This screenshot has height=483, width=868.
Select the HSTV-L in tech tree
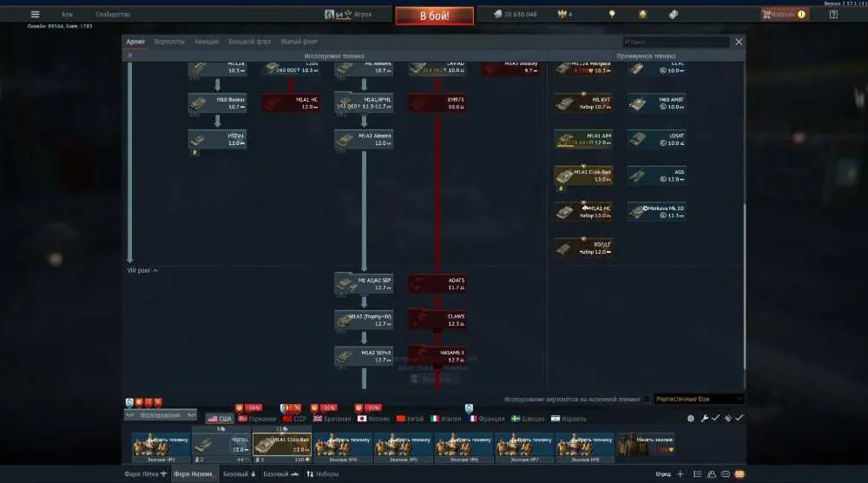point(218,140)
